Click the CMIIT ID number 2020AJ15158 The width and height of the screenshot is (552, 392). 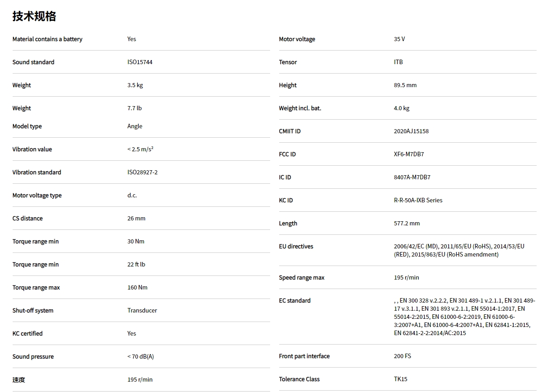(411, 131)
